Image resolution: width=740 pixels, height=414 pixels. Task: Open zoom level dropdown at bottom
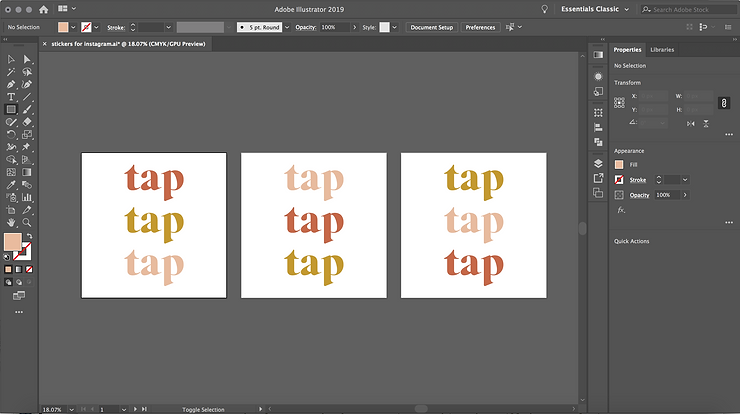[71, 409]
